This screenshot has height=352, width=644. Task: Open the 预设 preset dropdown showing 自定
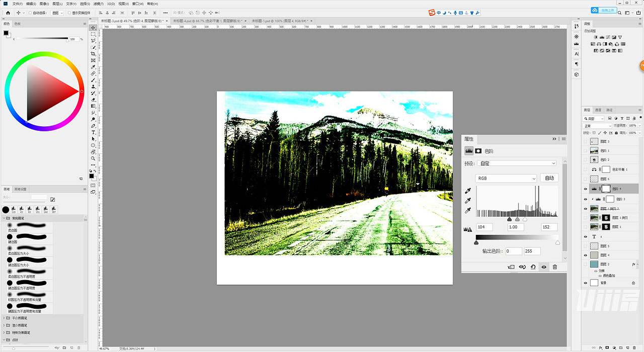point(517,163)
